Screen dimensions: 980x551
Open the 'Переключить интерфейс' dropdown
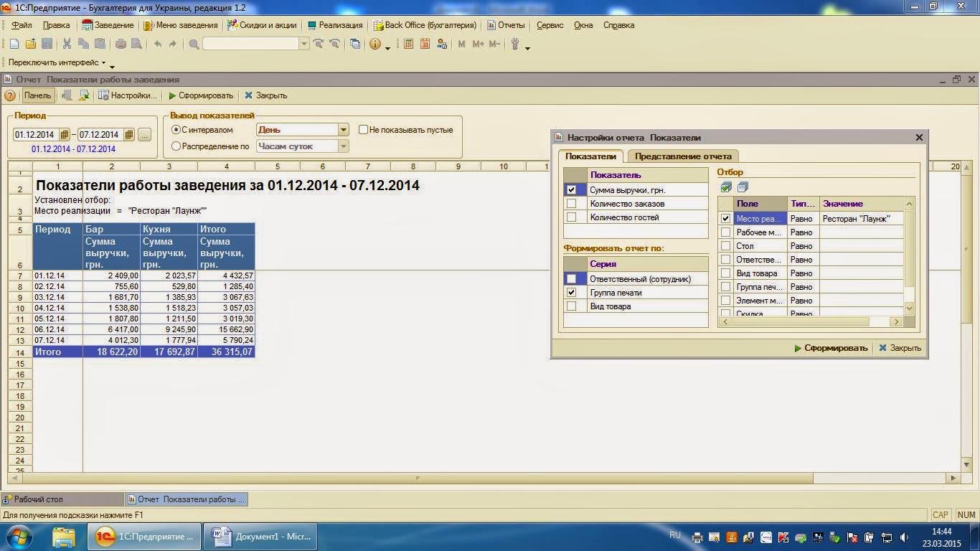(x=57, y=62)
